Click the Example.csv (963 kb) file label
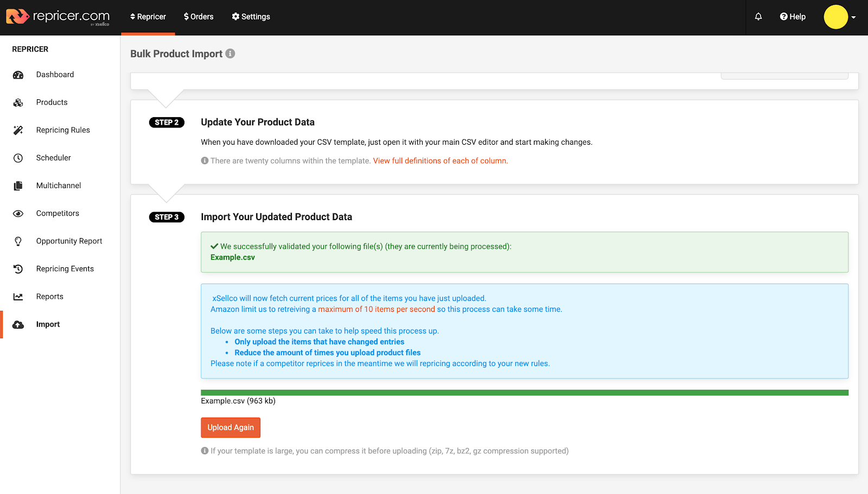Screen dimensions: 868x494 pyautogui.click(x=238, y=401)
